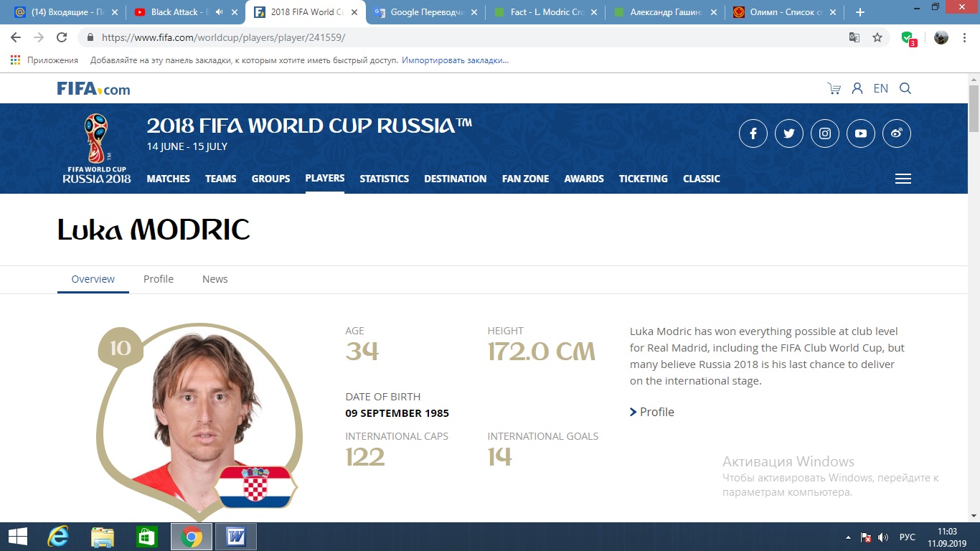Switch to Олимп - Список tab
The height and width of the screenshot is (551, 980).
(784, 12)
